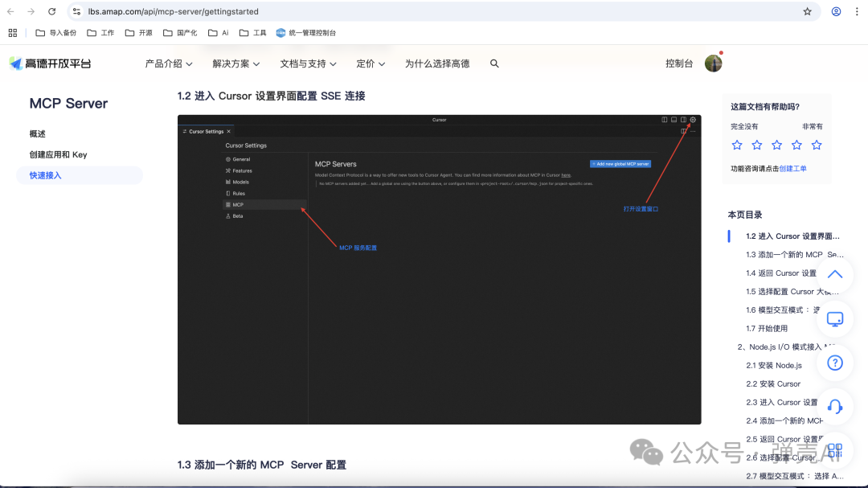The height and width of the screenshot is (488, 868).
Task: Rate the document one star
Action: (x=737, y=146)
